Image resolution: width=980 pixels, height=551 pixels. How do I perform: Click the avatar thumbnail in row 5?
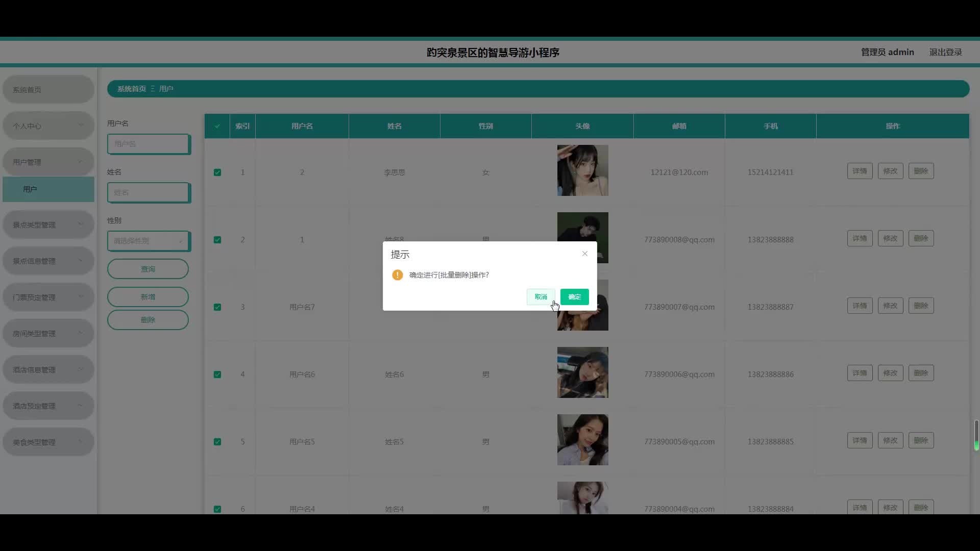(582, 440)
